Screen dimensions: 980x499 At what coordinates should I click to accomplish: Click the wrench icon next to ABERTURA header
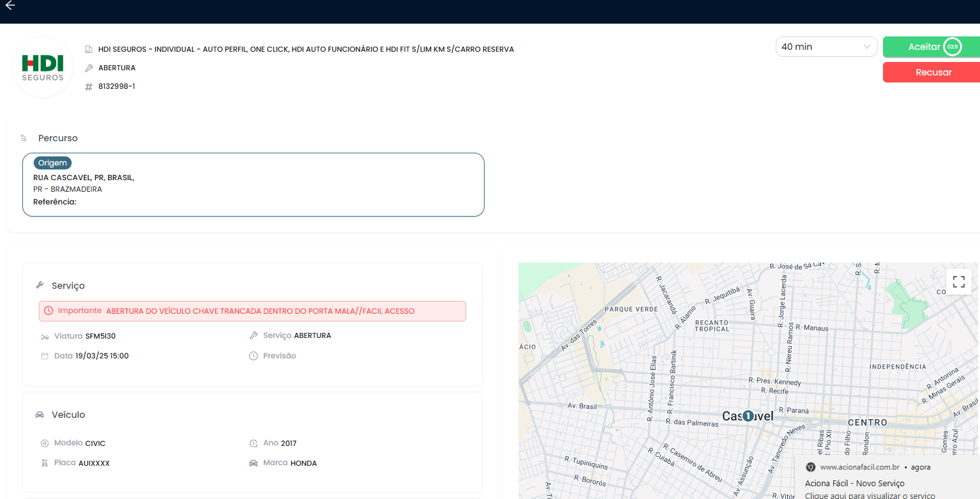(x=89, y=68)
